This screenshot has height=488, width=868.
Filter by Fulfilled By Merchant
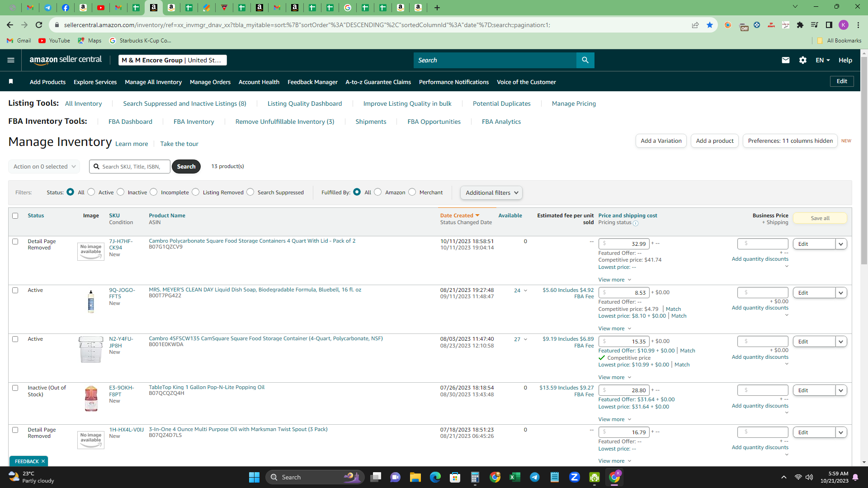[x=412, y=192]
